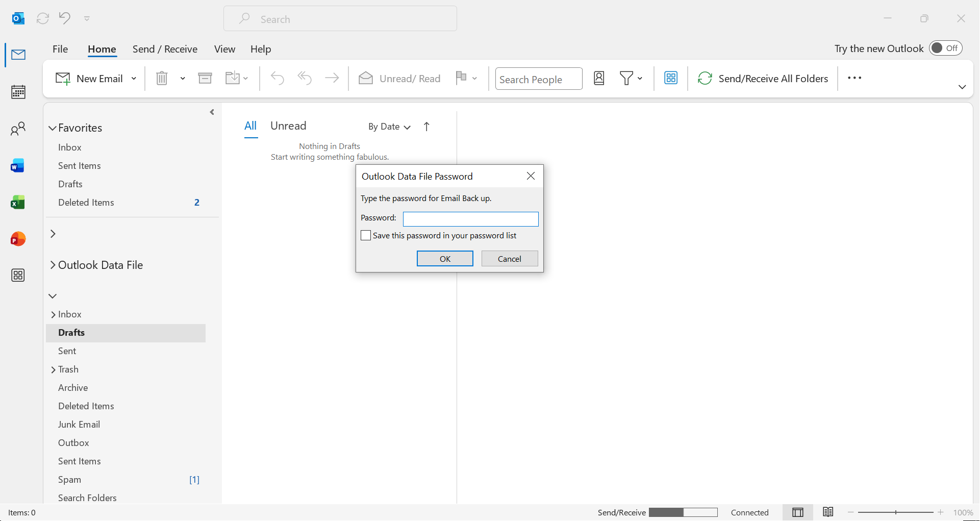Reverse the sort order arrow
This screenshot has height=521, width=980.
426,127
